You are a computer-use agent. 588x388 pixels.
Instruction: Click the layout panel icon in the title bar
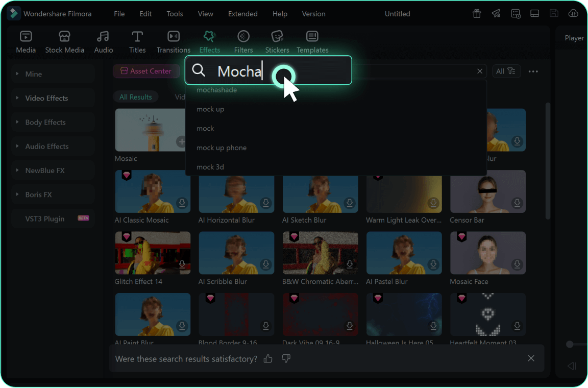[x=535, y=13]
